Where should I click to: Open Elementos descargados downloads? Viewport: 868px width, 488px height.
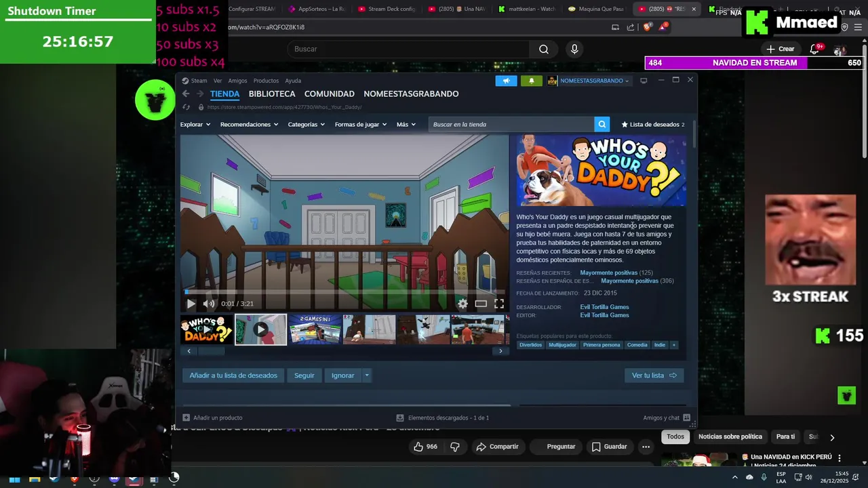point(442,418)
